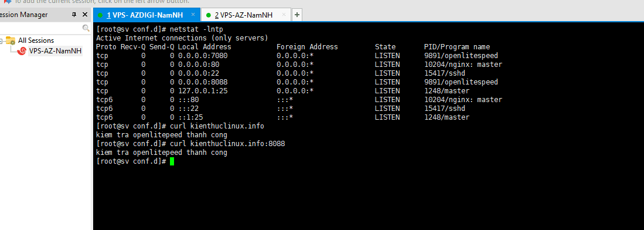Image resolution: width=644 pixels, height=230 pixels.
Task: Select the All Sessions tree folder label
Action: (36, 40)
